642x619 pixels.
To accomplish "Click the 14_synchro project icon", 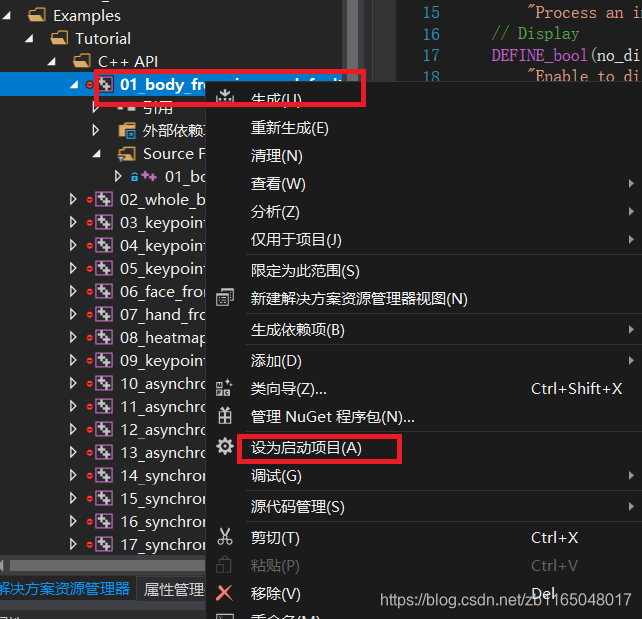I will (x=104, y=475).
